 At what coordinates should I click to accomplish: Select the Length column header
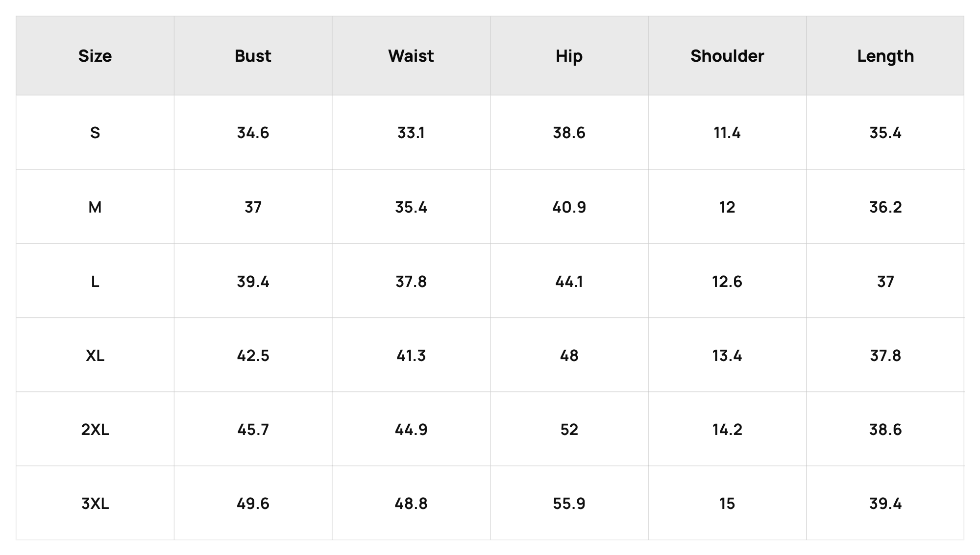pyautogui.click(x=885, y=56)
